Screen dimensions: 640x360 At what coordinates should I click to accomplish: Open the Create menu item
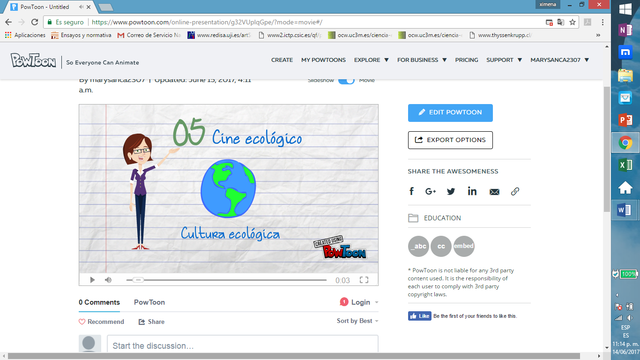pyautogui.click(x=282, y=60)
